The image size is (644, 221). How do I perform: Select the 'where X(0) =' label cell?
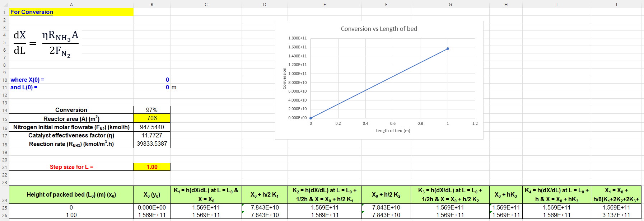pyautogui.click(x=71, y=80)
